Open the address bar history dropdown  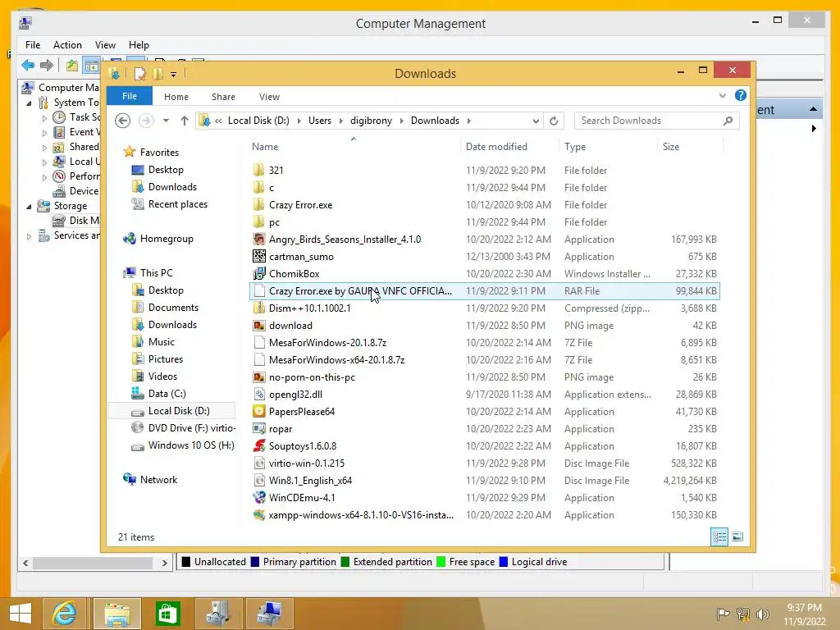click(536, 121)
